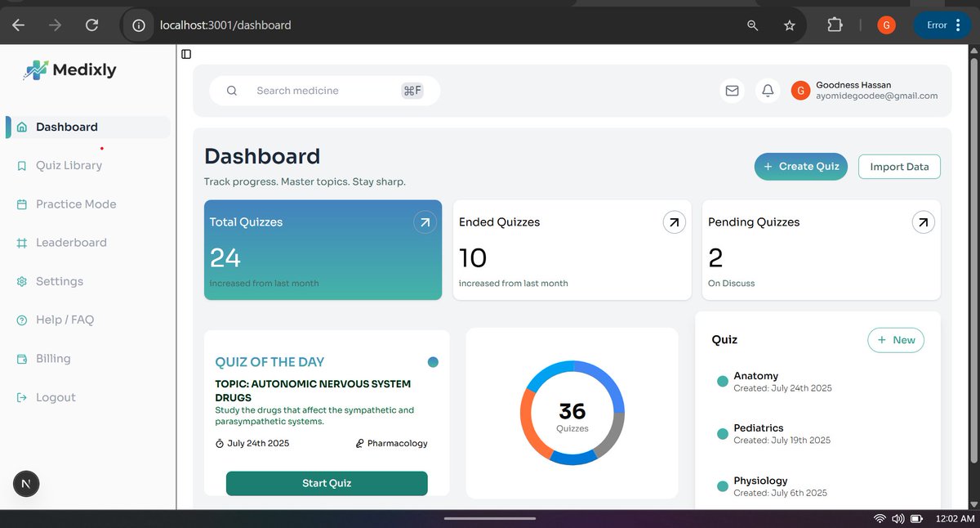Open the mail envelope icon
This screenshot has width=980, height=528.
(732, 91)
